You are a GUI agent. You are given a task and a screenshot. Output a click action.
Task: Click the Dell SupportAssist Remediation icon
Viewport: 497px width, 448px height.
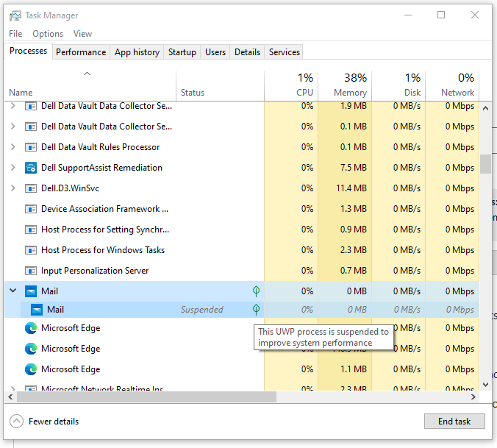(31, 168)
